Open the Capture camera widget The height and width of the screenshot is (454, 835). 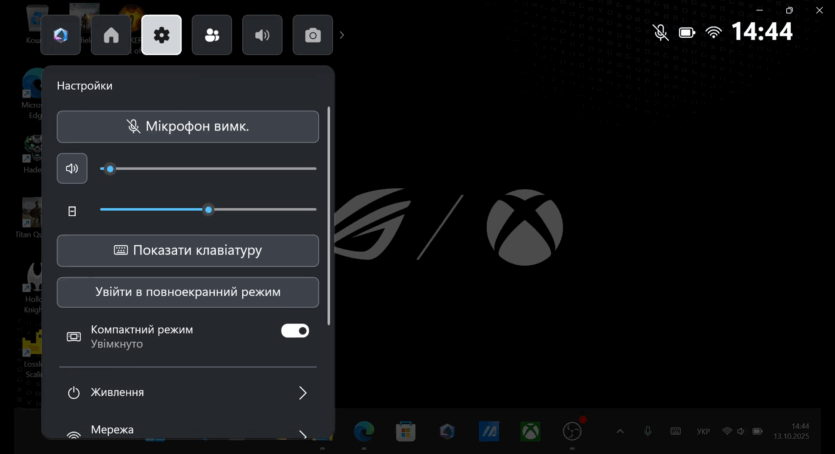[x=312, y=35]
